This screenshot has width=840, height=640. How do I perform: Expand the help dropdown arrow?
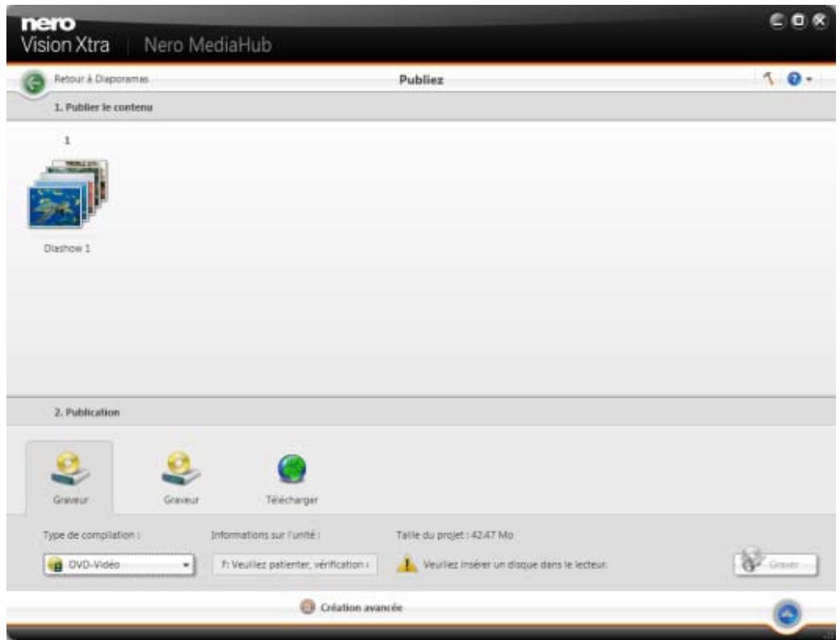click(x=809, y=79)
